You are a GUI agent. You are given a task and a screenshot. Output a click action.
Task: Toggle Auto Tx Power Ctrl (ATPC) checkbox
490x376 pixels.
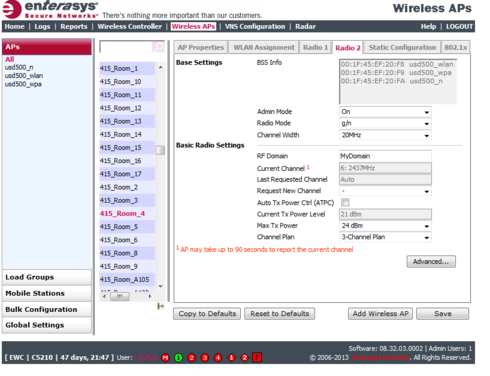(x=345, y=202)
